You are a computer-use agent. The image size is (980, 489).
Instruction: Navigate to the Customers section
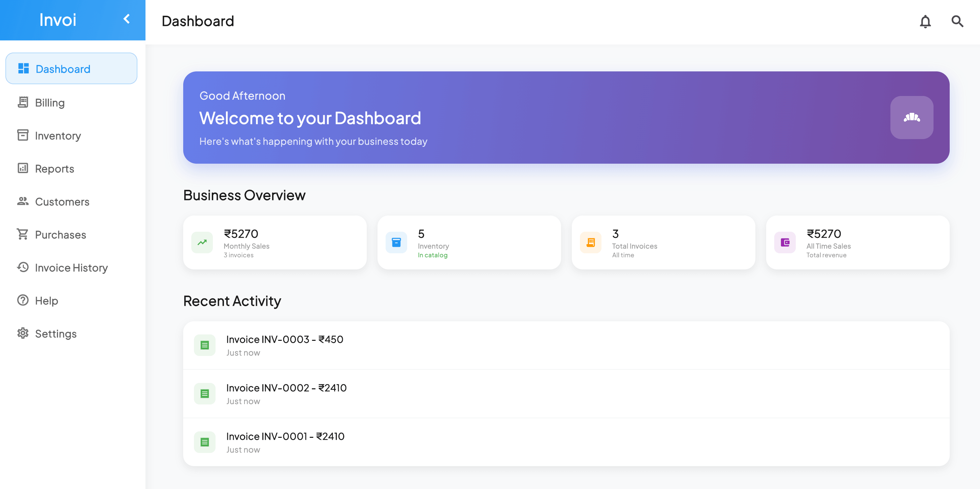click(x=62, y=201)
